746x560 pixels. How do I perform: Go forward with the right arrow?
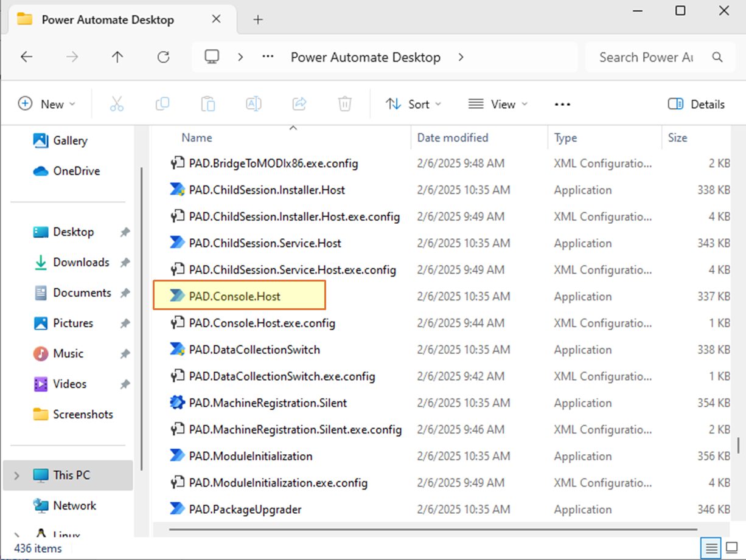coord(72,57)
